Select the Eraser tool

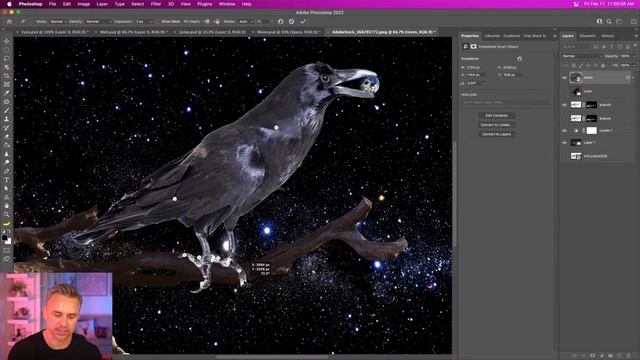(x=7, y=136)
